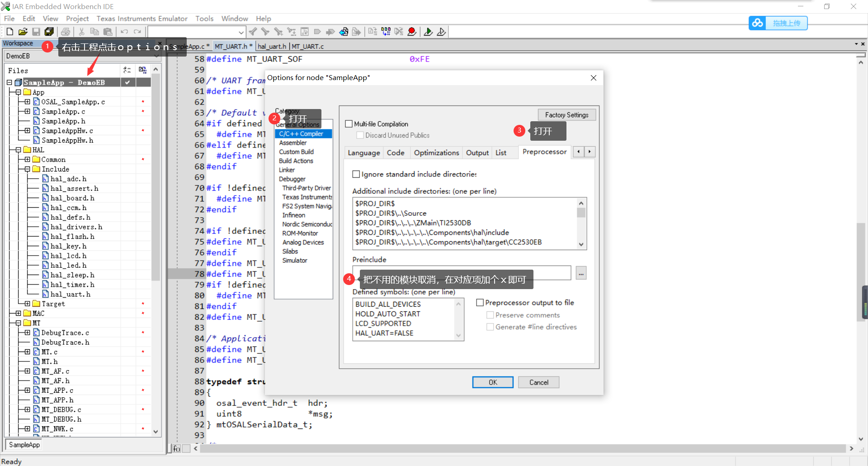The height and width of the screenshot is (466, 868).
Task: Click the Baidu cloud upload icon
Action: pos(758,23)
